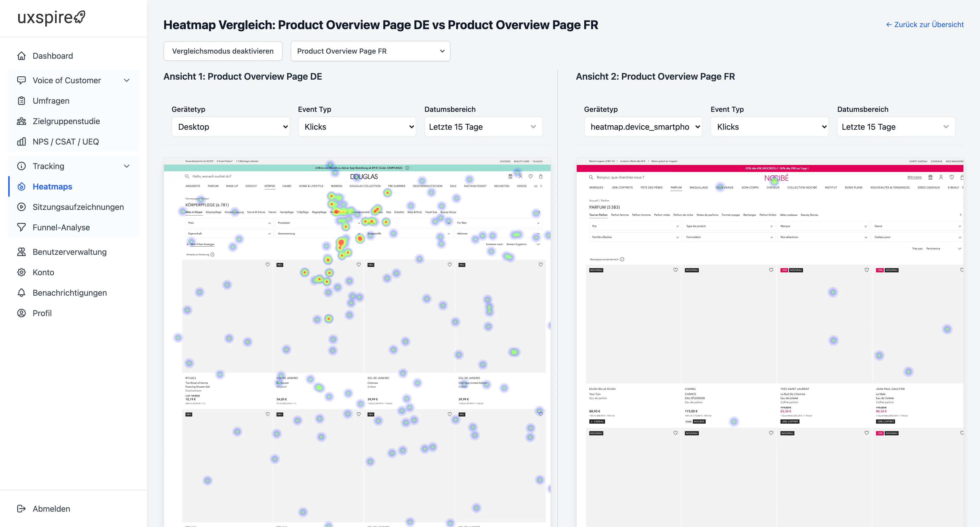Click the Funnel-Analyse funnel icon
The image size is (980, 527).
click(x=21, y=227)
